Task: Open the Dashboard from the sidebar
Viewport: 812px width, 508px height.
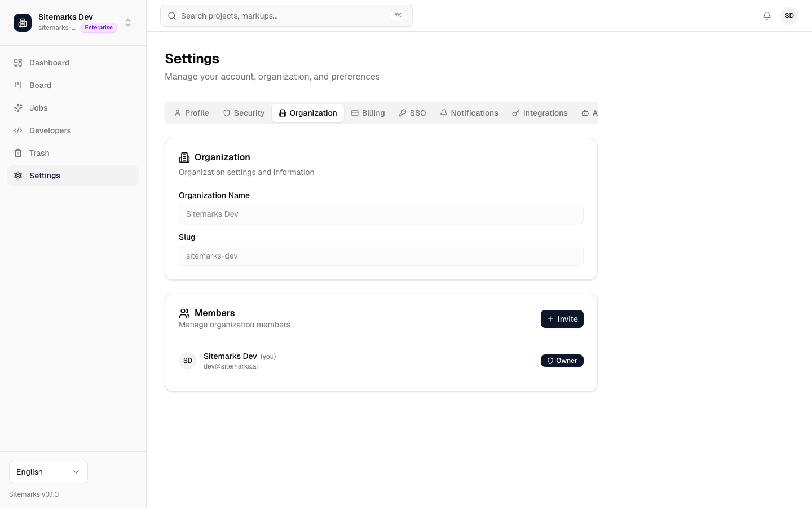Action: pos(49,63)
